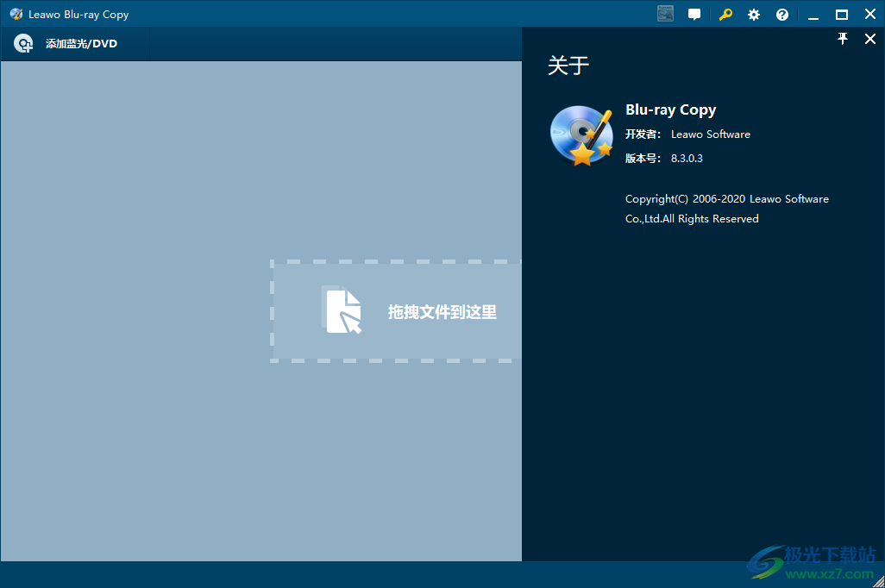Click the Leawo app icon in title bar
The image size is (885, 588).
tap(16, 14)
